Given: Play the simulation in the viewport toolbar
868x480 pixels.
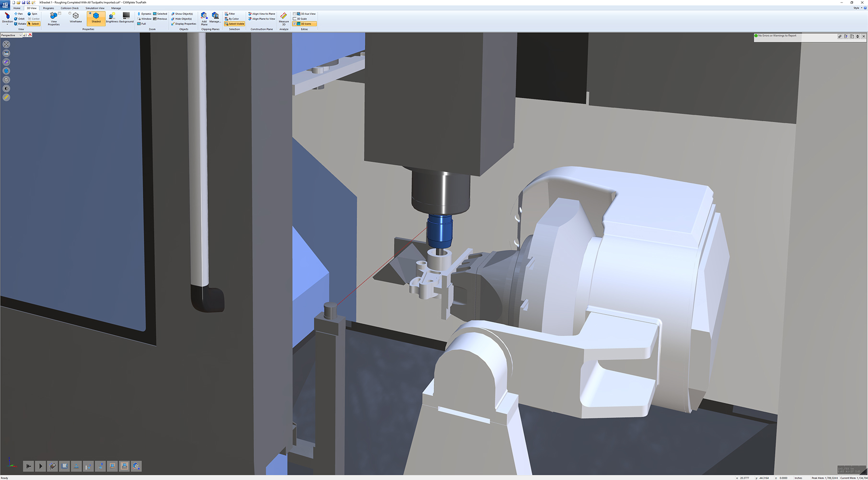Looking at the screenshot, I should click(40, 466).
